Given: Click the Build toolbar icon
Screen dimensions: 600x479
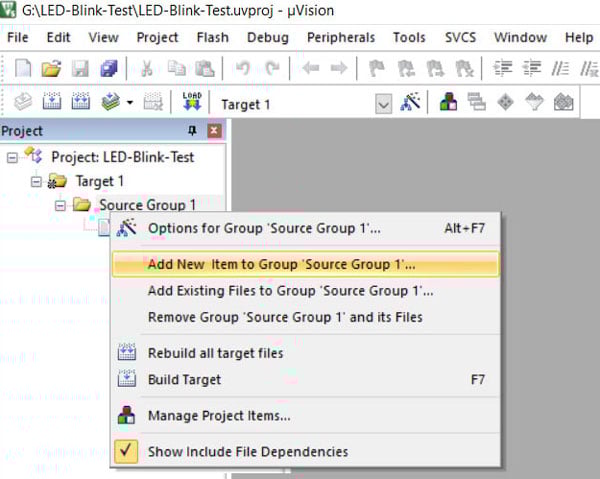Looking at the screenshot, I should point(52,102).
